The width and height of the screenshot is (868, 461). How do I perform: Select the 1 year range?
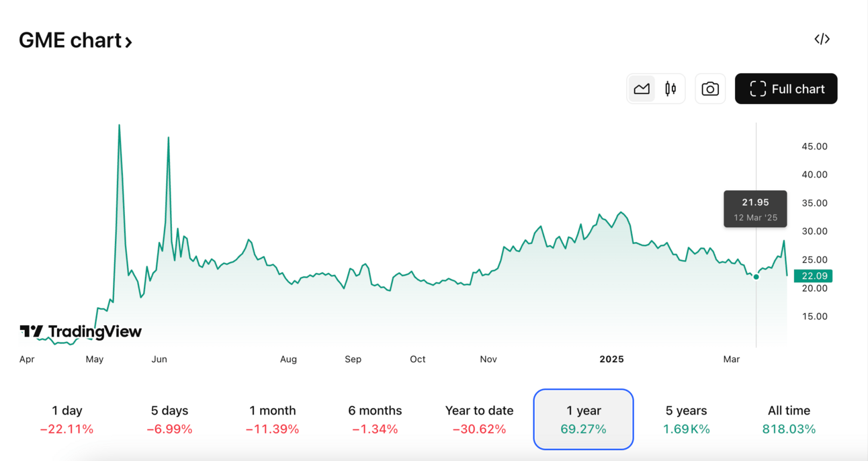(583, 419)
